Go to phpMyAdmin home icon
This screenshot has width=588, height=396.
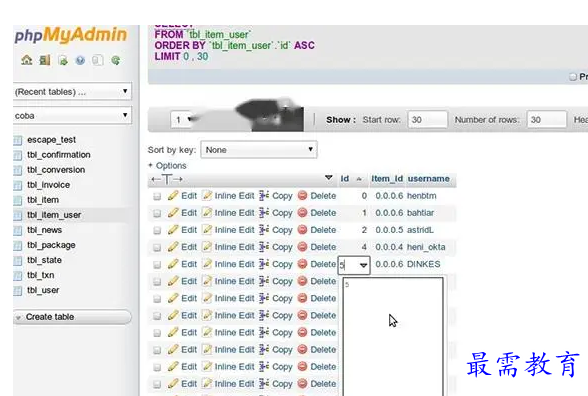point(27,60)
